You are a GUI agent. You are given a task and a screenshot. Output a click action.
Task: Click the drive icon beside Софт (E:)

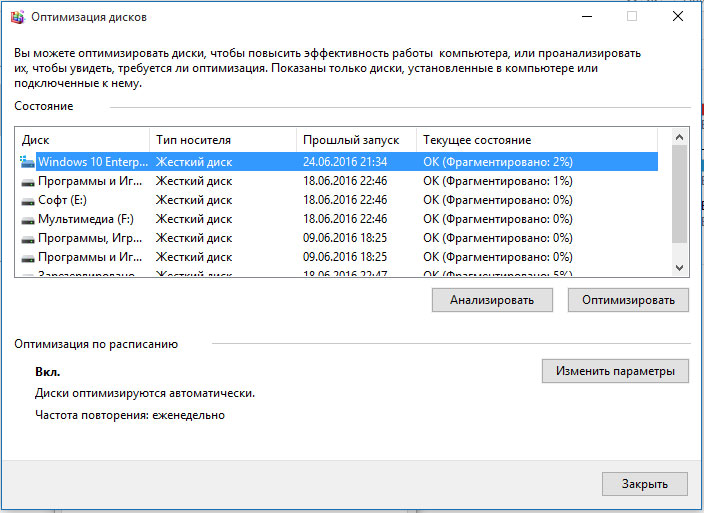pyautogui.click(x=28, y=201)
